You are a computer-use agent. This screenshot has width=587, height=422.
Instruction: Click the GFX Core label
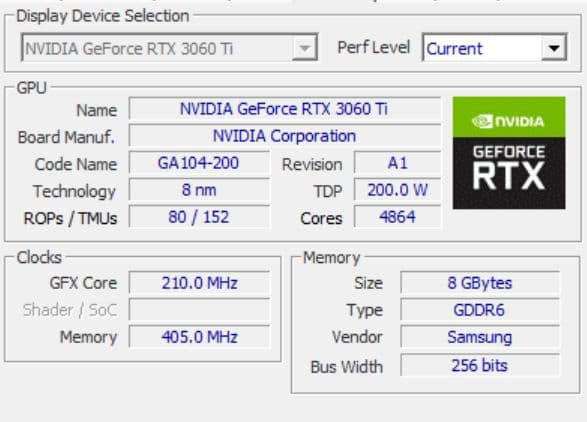coord(83,283)
